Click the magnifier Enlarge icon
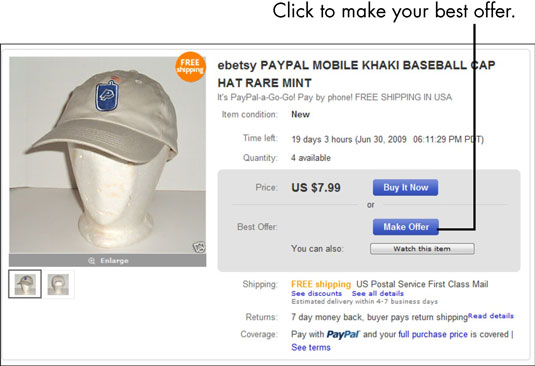The width and height of the screenshot is (535, 366). point(91,261)
